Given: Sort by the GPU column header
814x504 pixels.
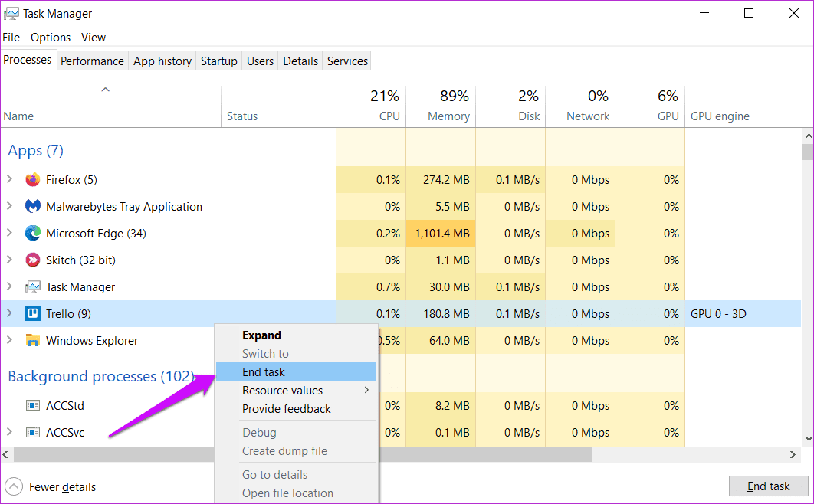Looking at the screenshot, I should (x=650, y=106).
